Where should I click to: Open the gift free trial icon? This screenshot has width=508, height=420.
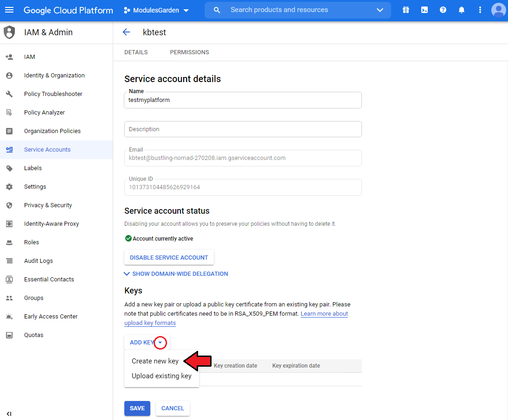(x=405, y=10)
